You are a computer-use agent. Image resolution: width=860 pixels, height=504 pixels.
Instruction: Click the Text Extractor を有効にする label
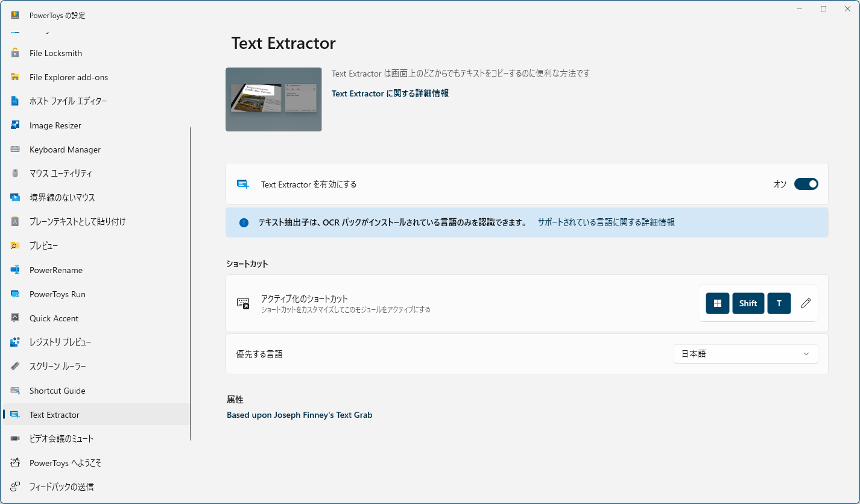click(x=309, y=184)
